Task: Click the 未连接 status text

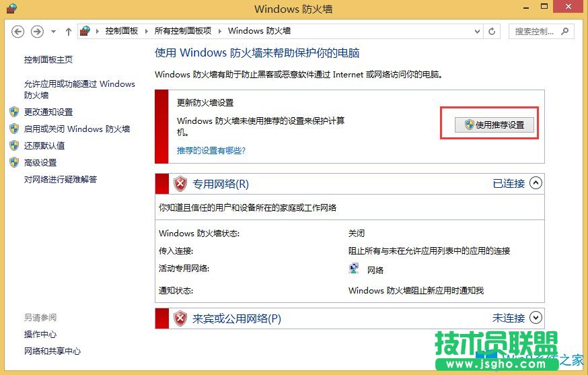Action: click(509, 318)
